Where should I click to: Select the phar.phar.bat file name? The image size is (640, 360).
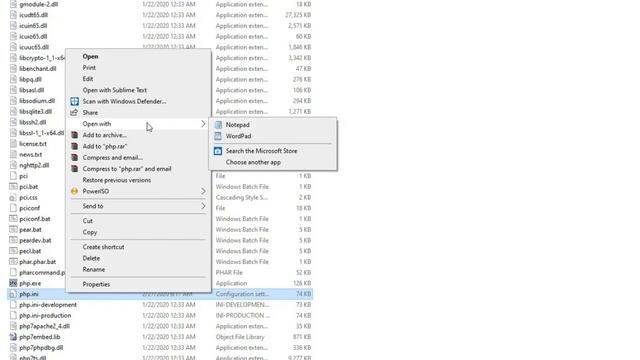point(38,262)
